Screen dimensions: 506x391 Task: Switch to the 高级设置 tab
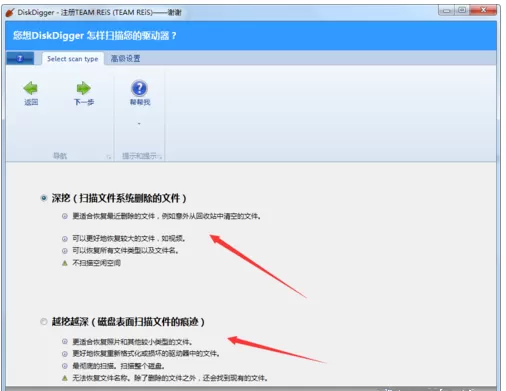[x=125, y=59]
